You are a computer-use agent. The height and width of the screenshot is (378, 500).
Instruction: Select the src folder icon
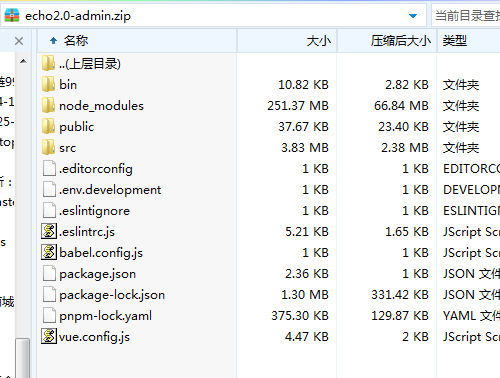coord(49,147)
